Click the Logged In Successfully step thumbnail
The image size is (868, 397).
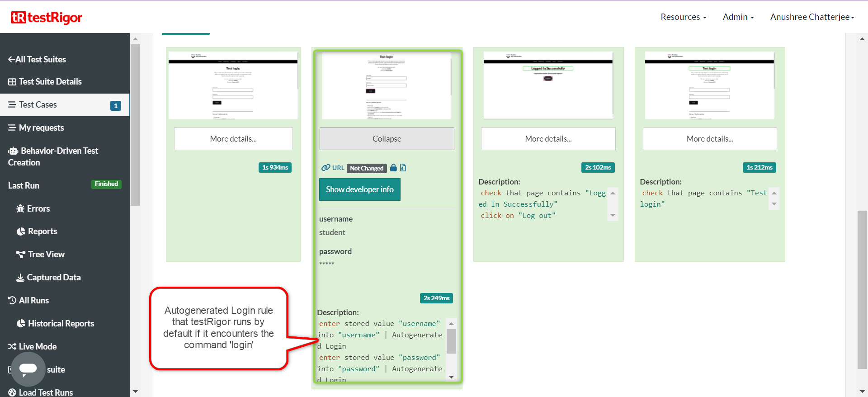click(548, 85)
